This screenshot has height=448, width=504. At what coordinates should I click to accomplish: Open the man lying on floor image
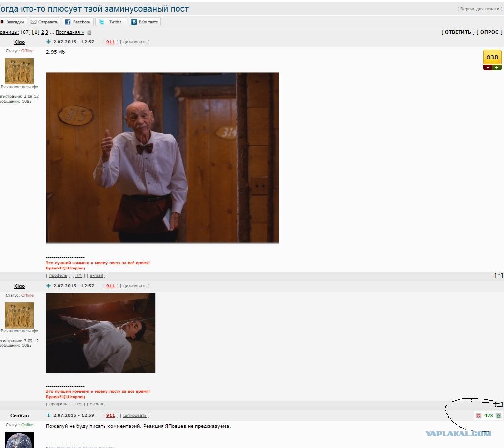tap(101, 333)
